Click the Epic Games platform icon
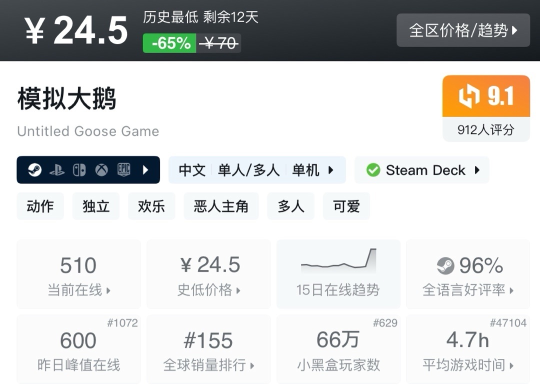The height and width of the screenshot is (392, 540). (x=124, y=170)
